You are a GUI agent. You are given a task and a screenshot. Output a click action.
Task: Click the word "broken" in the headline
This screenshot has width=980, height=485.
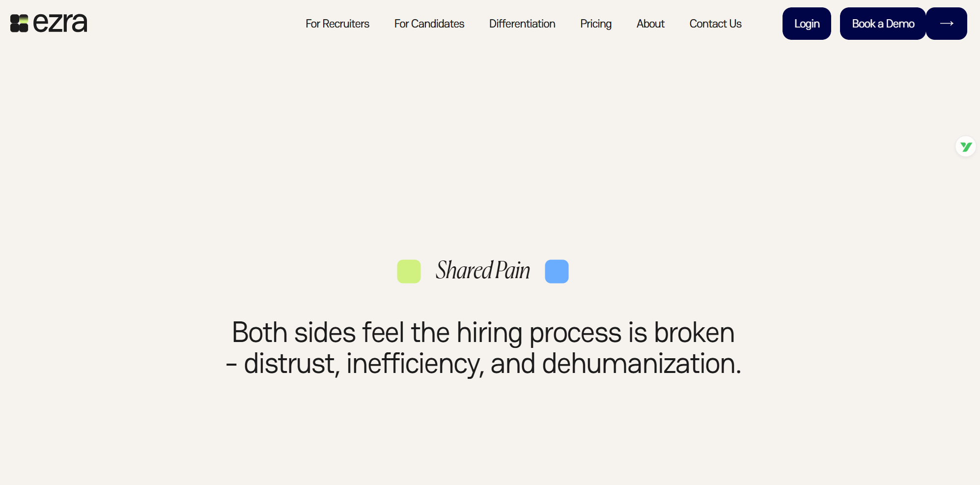point(694,333)
